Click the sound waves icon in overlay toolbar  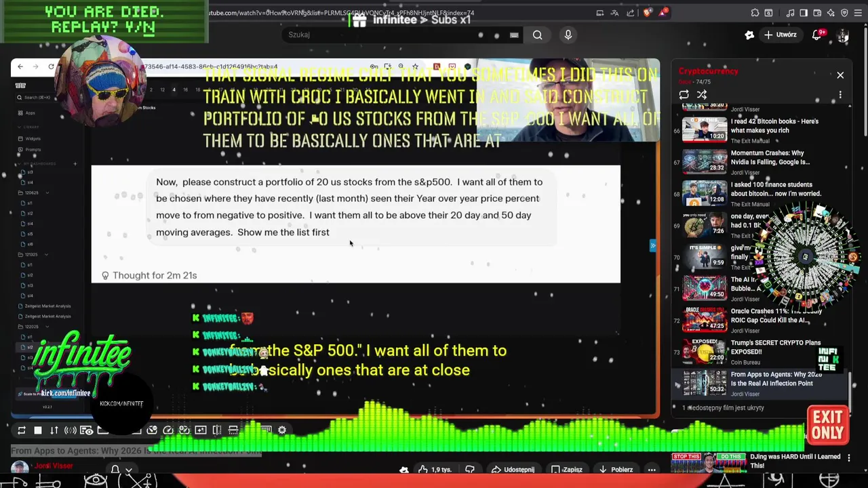tap(71, 430)
